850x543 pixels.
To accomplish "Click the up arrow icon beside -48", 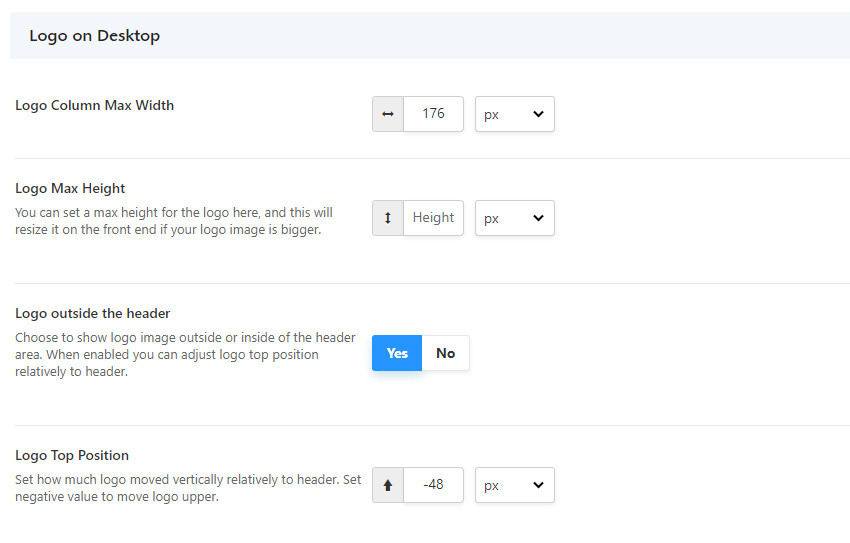I will tap(388, 485).
